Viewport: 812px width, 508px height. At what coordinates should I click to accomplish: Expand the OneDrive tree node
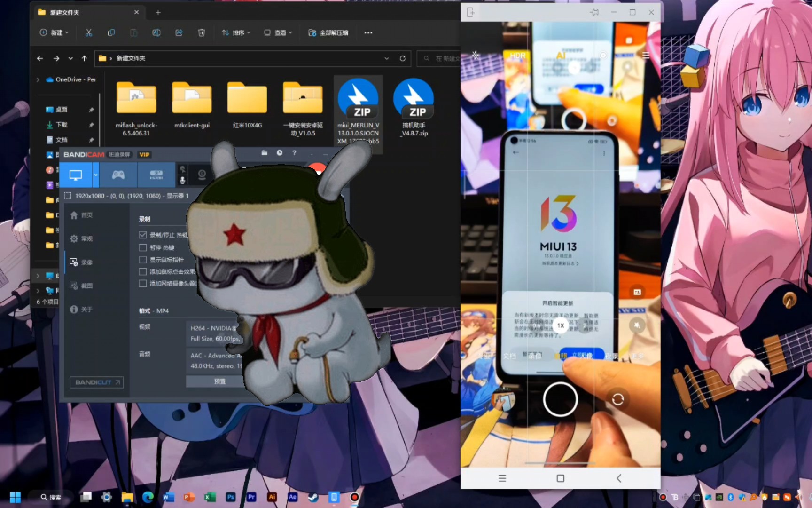coord(38,79)
